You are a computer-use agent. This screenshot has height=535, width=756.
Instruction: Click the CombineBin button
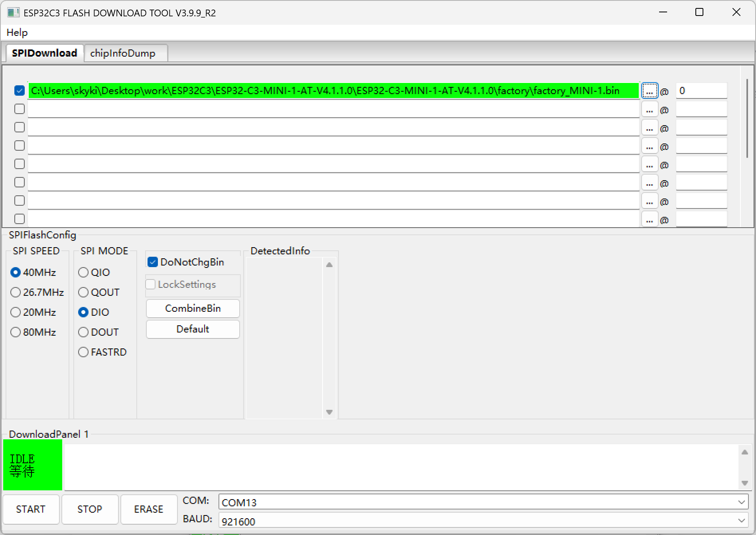(193, 308)
